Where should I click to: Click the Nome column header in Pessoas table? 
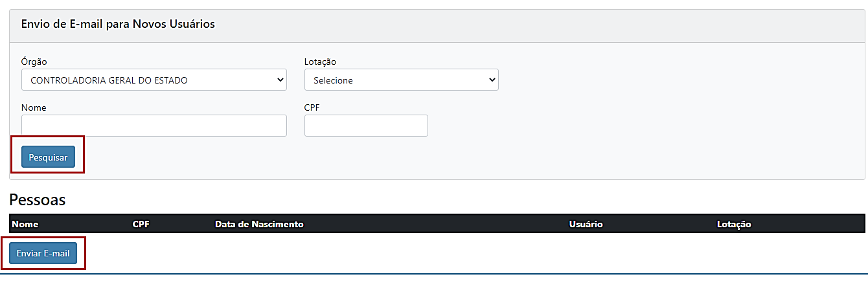[x=25, y=224]
